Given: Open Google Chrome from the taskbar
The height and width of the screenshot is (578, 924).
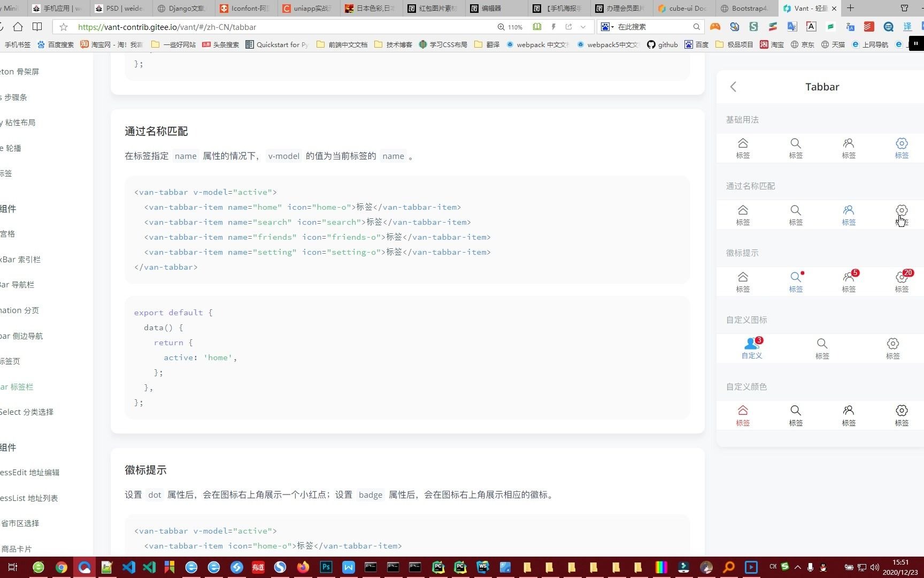Looking at the screenshot, I should (x=61, y=567).
